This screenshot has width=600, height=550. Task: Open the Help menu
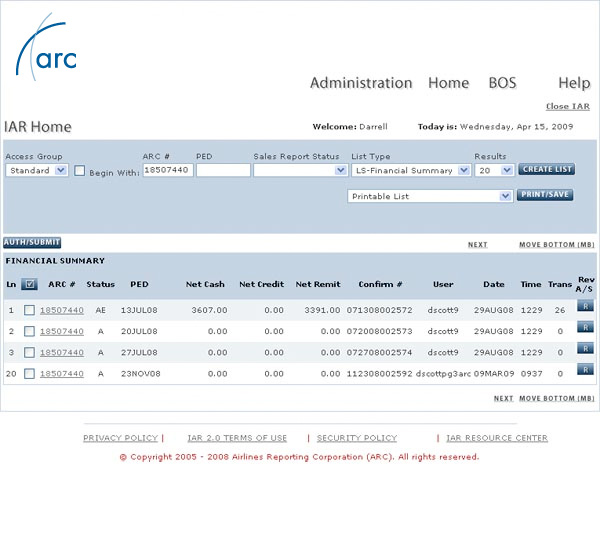click(x=574, y=83)
